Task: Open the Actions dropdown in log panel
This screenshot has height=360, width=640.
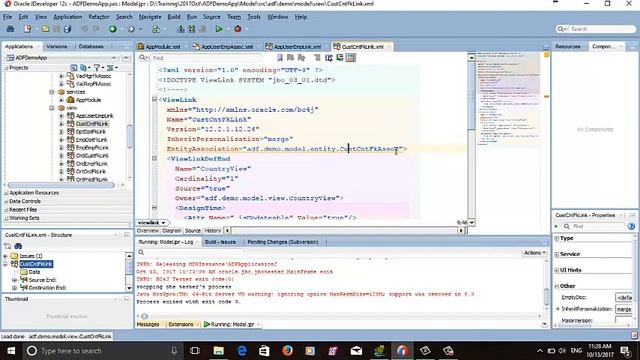Action: pyautogui.click(x=534, y=253)
